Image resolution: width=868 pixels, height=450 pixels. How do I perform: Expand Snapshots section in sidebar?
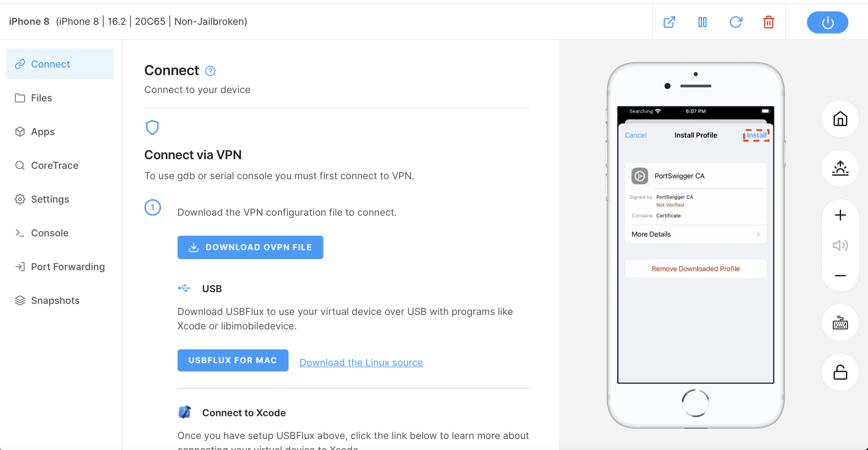[55, 301]
